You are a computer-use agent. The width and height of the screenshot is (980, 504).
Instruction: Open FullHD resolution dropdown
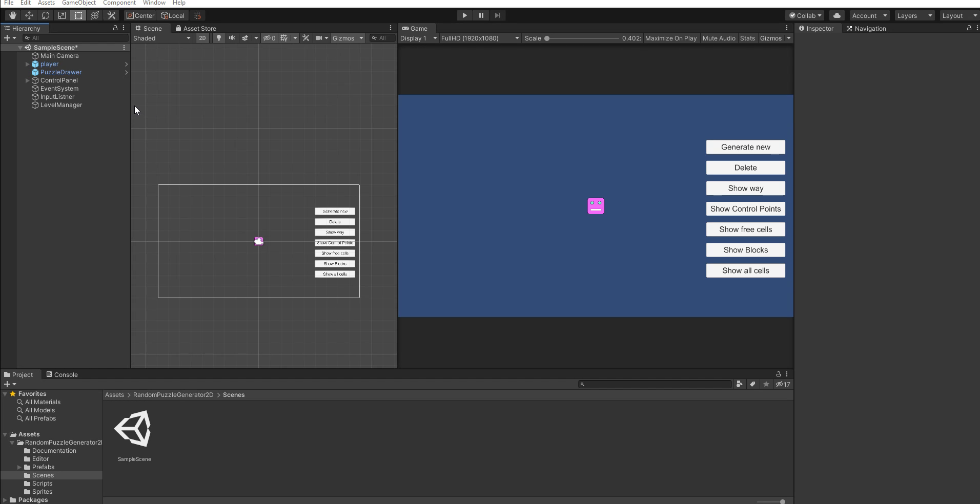click(480, 38)
